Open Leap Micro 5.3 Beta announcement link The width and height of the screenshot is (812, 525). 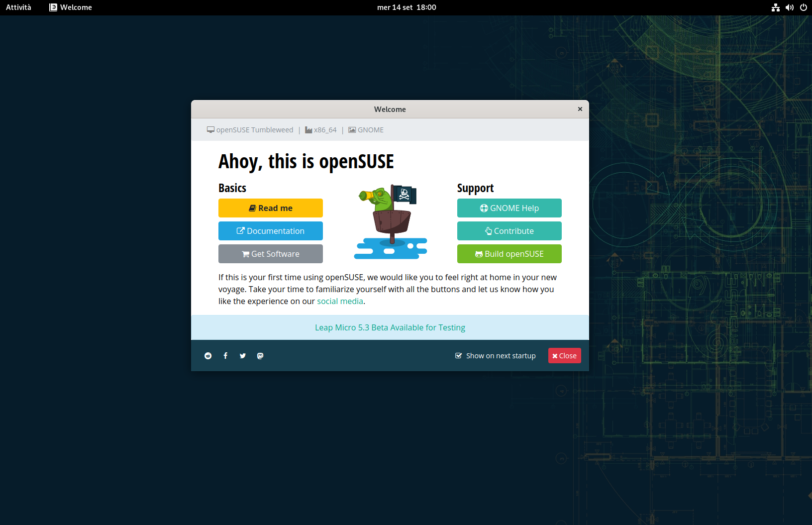coord(390,327)
